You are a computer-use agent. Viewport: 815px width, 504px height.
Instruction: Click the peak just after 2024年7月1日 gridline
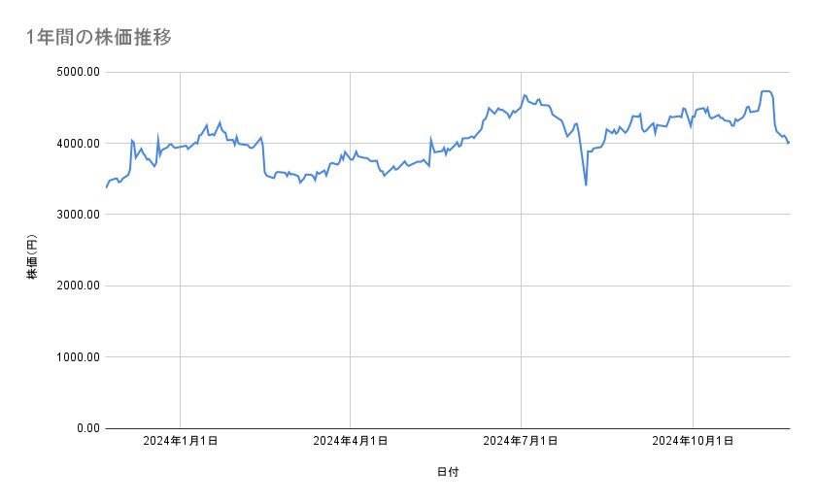click(525, 95)
